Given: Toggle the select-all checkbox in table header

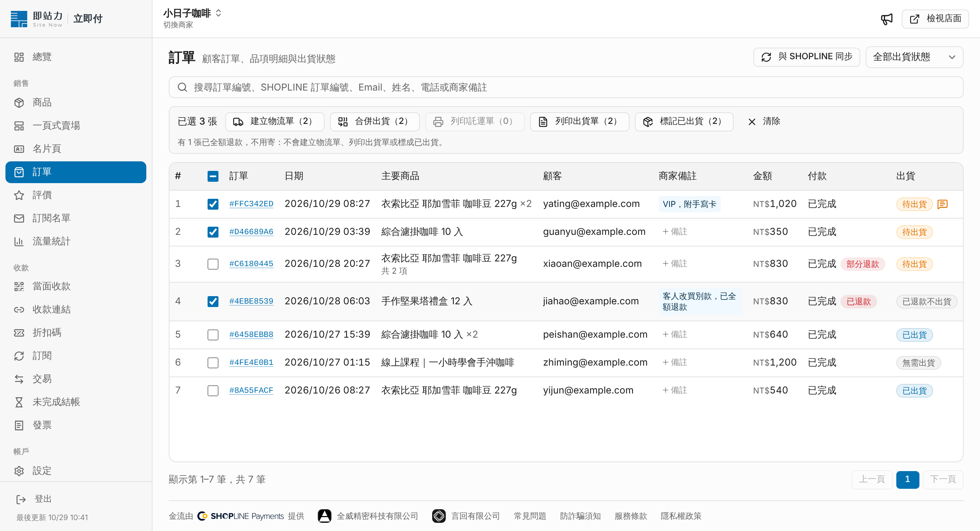Looking at the screenshot, I should click(213, 176).
